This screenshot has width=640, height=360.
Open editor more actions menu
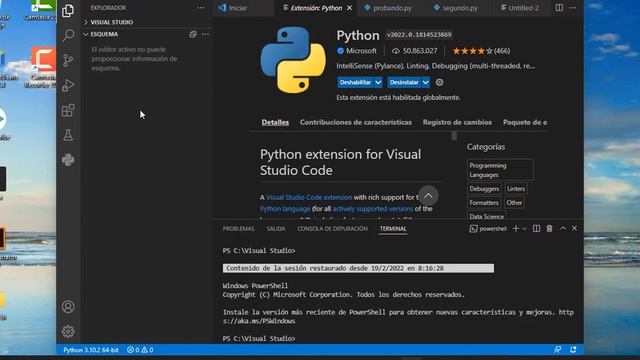pyautogui.click(x=573, y=7)
